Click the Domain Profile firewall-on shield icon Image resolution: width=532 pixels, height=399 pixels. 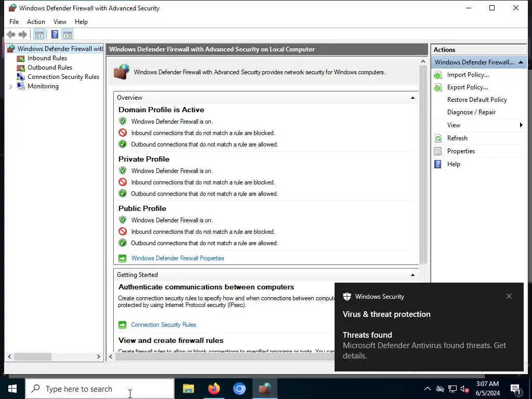123,121
